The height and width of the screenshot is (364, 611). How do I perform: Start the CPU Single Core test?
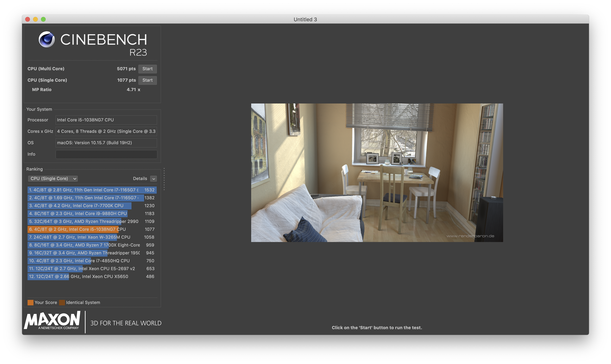coord(147,80)
